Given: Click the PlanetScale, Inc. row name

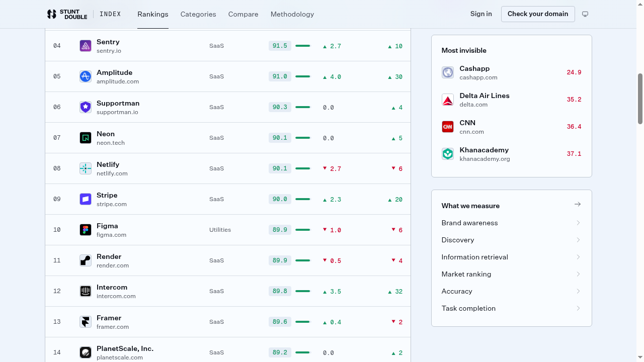Looking at the screenshot, I should point(125,348).
